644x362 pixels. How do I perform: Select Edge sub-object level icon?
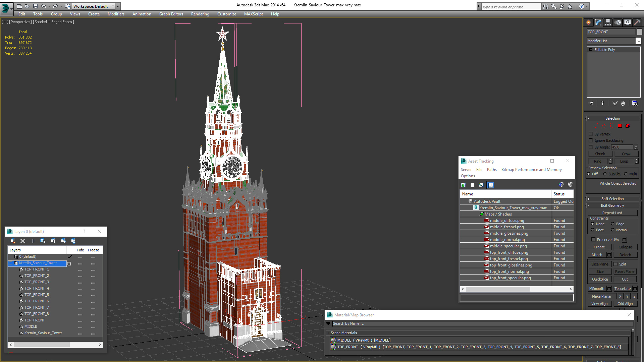pos(604,126)
